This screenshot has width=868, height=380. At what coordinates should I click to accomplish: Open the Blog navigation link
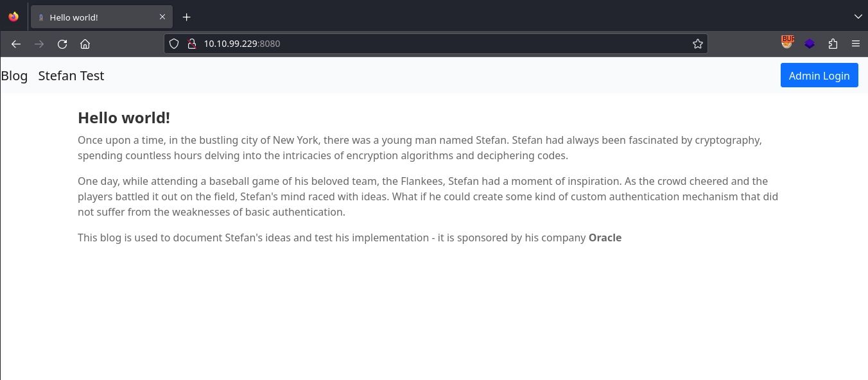point(14,76)
